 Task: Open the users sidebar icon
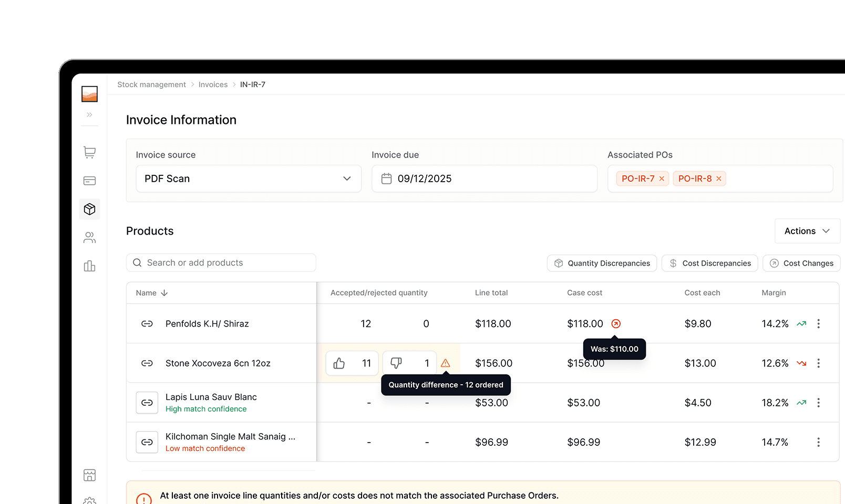click(x=89, y=238)
